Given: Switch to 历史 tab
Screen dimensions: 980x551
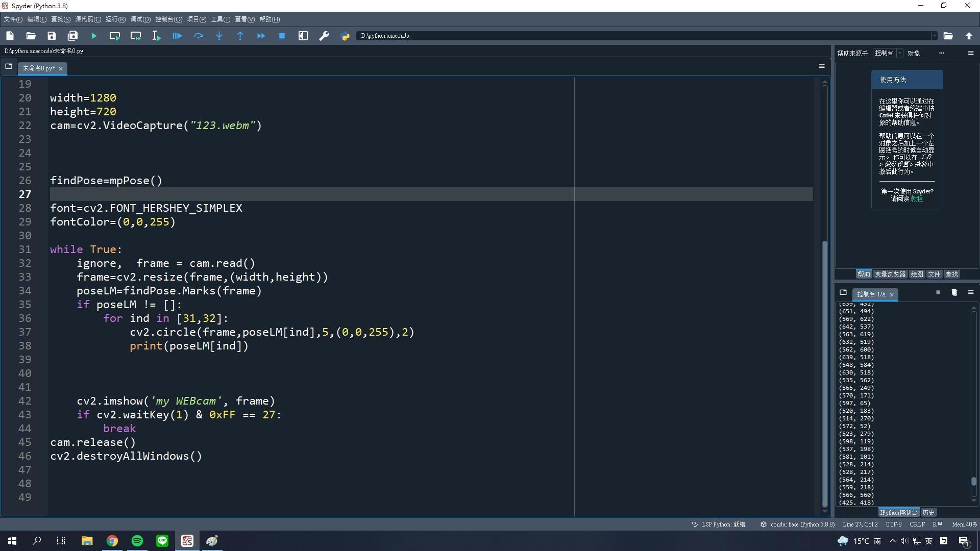Looking at the screenshot, I should coord(928,513).
